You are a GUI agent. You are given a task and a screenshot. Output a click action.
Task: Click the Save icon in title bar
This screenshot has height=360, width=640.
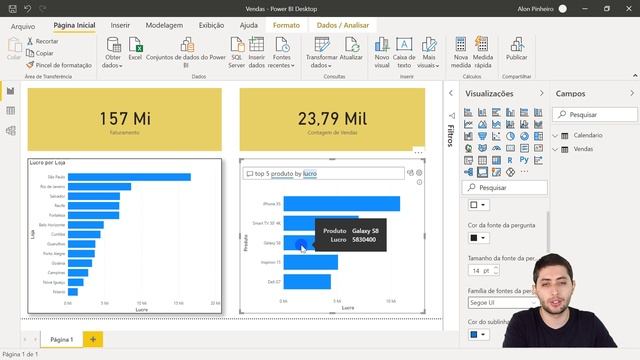tap(13, 9)
